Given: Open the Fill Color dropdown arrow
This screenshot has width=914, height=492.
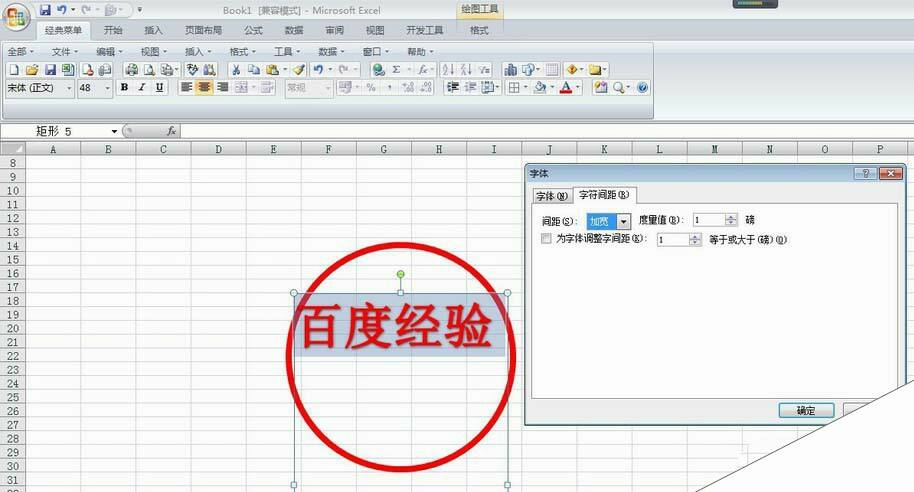Looking at the screenshot, I should (552, 87).
